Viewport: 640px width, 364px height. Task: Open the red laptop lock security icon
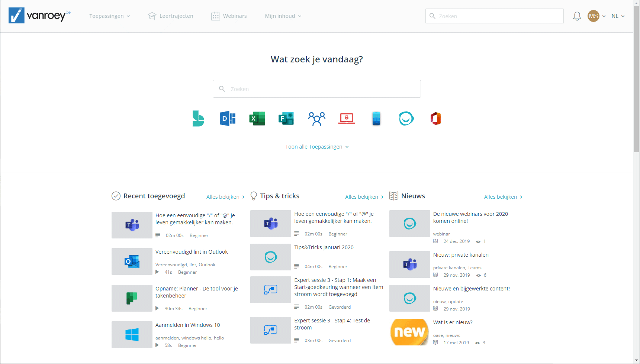coord(347,118)
